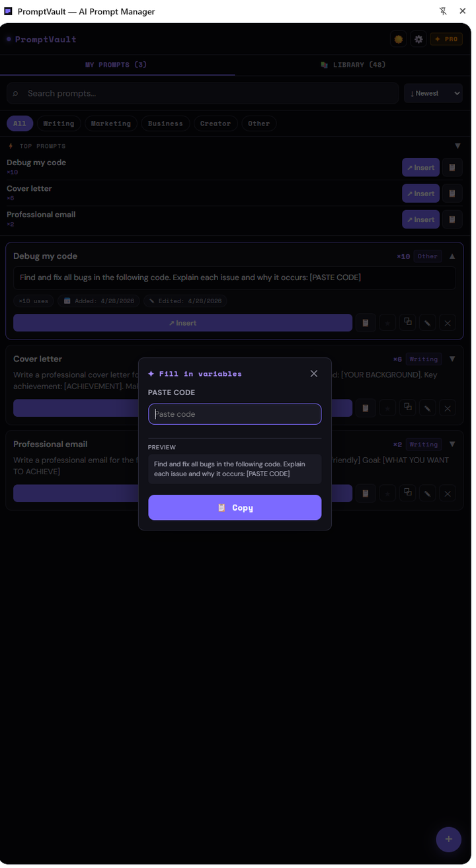Favorite "Debug my code" with the star icon
476x868 pixels.
click(387, 322)
